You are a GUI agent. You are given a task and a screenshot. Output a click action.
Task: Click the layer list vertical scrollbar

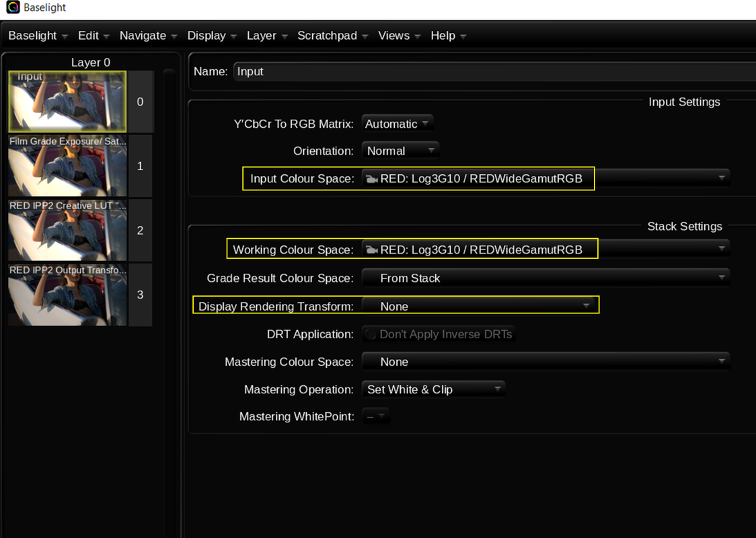tap(169, 303)
